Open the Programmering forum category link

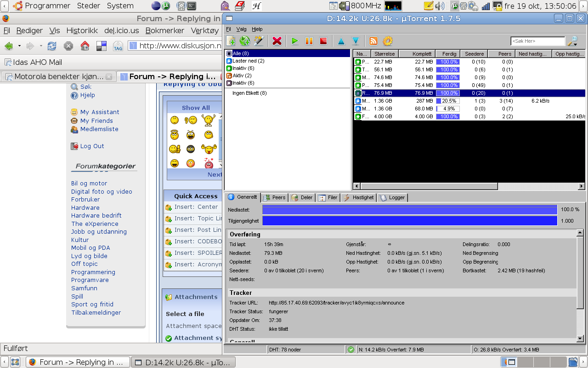click(93, 272)
